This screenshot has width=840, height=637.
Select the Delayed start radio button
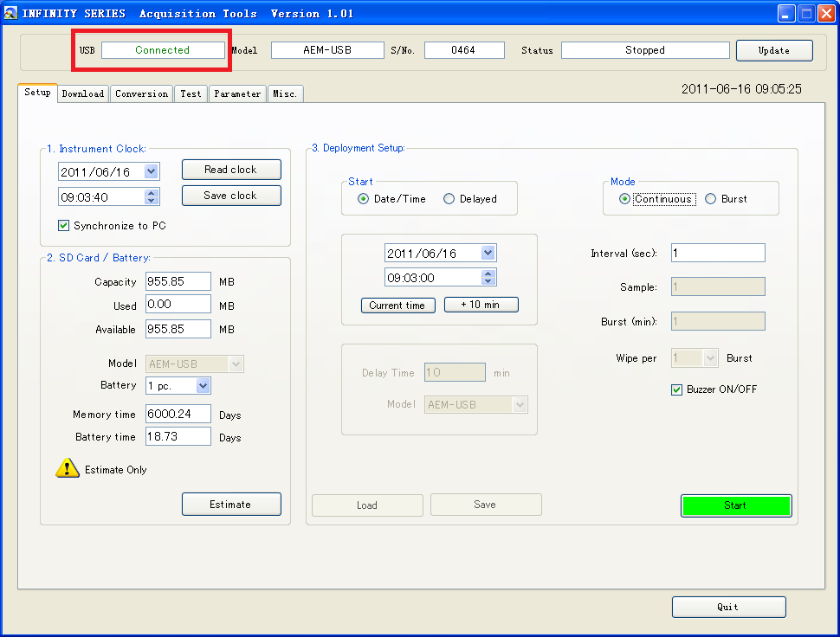pyautogui.click(x=449, y=199)
